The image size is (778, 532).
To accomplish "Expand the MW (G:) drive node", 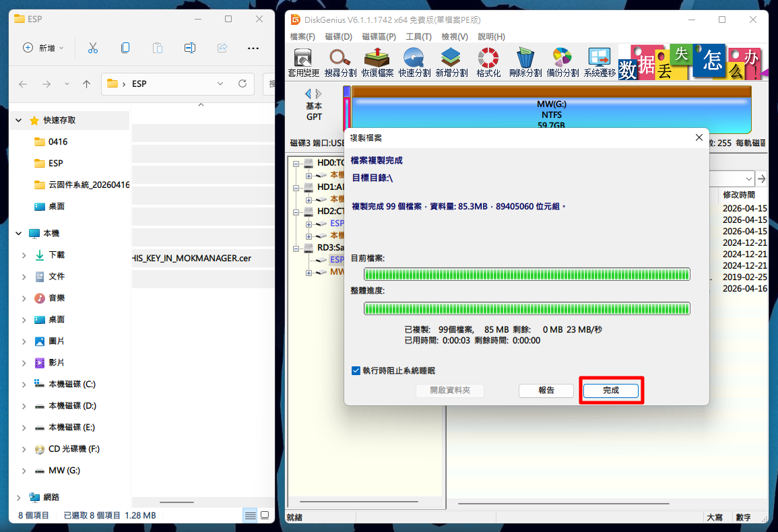I will [x=24, y=471].
